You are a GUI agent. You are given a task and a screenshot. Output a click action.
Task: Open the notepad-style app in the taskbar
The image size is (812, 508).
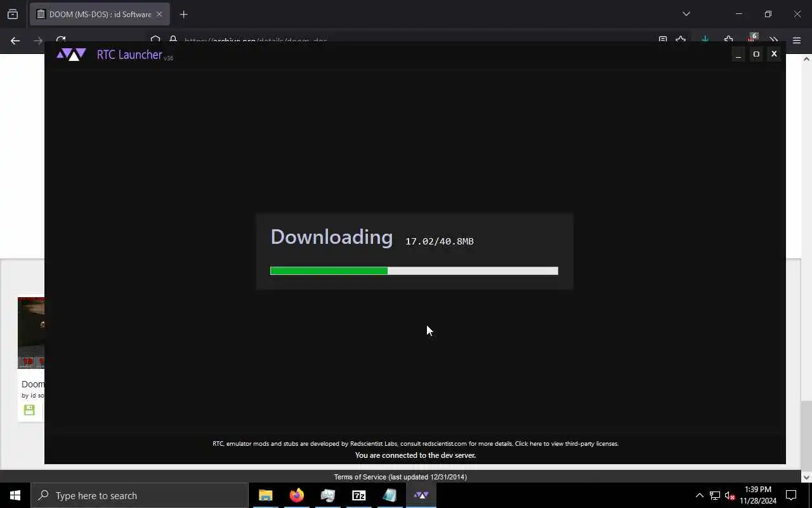(390, 495)
